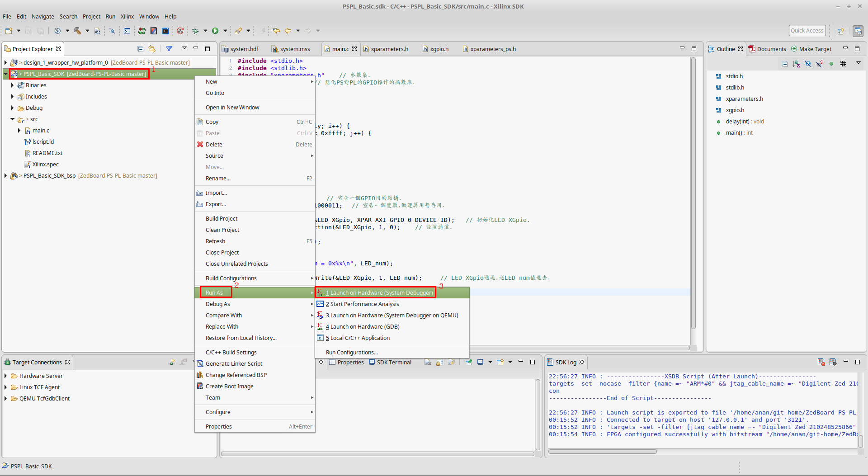Switch to the xgpio.h editor tab
The height and width of the screenshot is (476, 868).
click(435, 49)
